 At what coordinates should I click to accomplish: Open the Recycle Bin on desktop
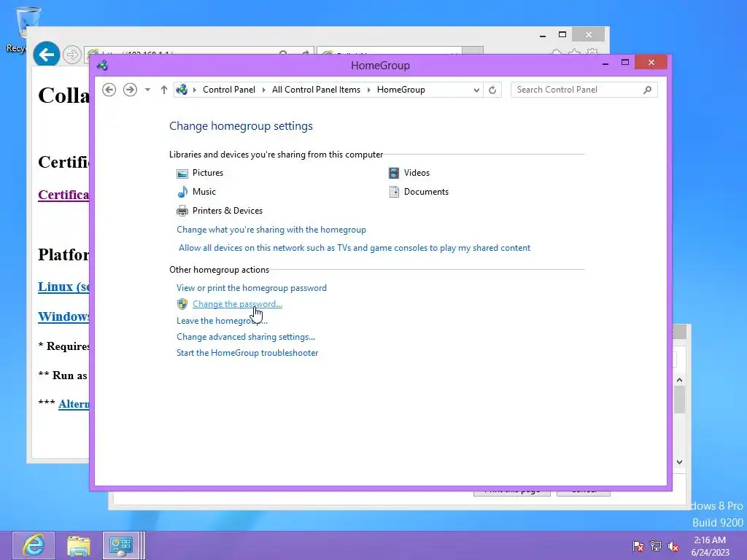pyautogui.click(x=28, y=23)
